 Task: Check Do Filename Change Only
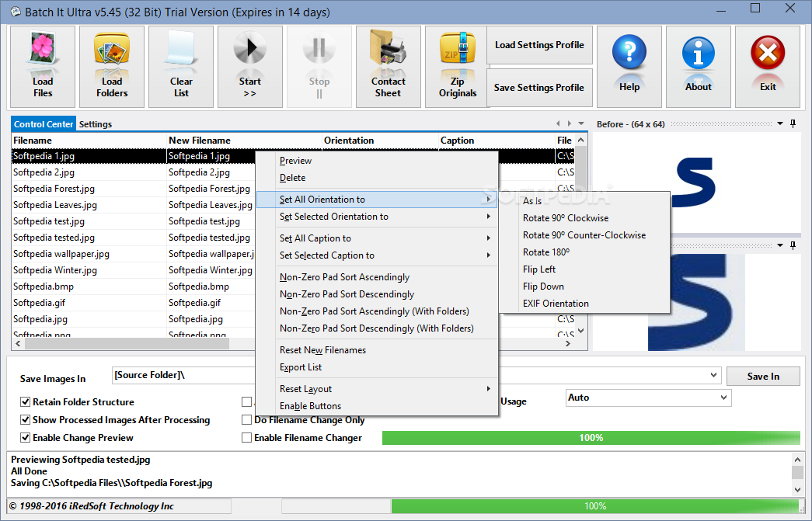246,419
